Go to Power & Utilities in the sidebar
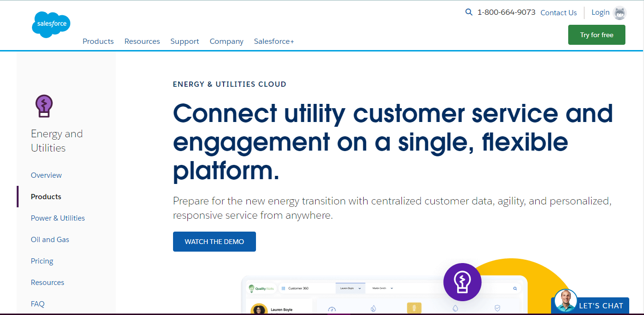The height and width of the screenshot is (315, 644). tap(58, 218)
